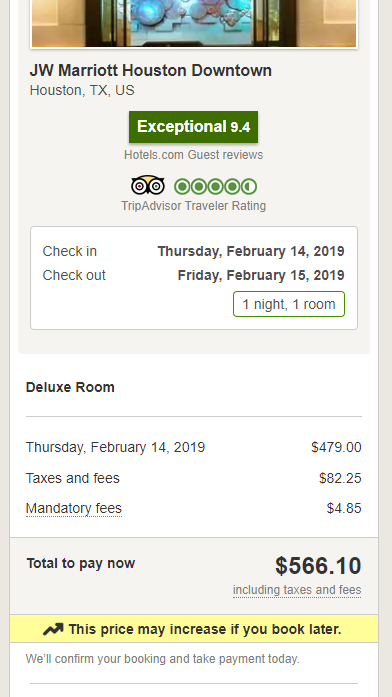This screenshot has height=697, width=392.
Task: Select the check in date Thursday, February 14
Action: click(251, 251)
